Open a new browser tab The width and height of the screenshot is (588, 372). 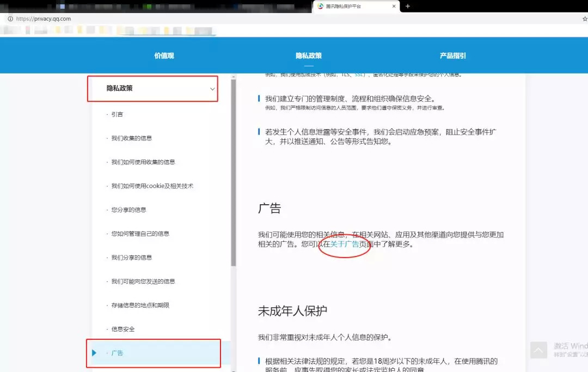pyautogui.click(x=408, y=6)
